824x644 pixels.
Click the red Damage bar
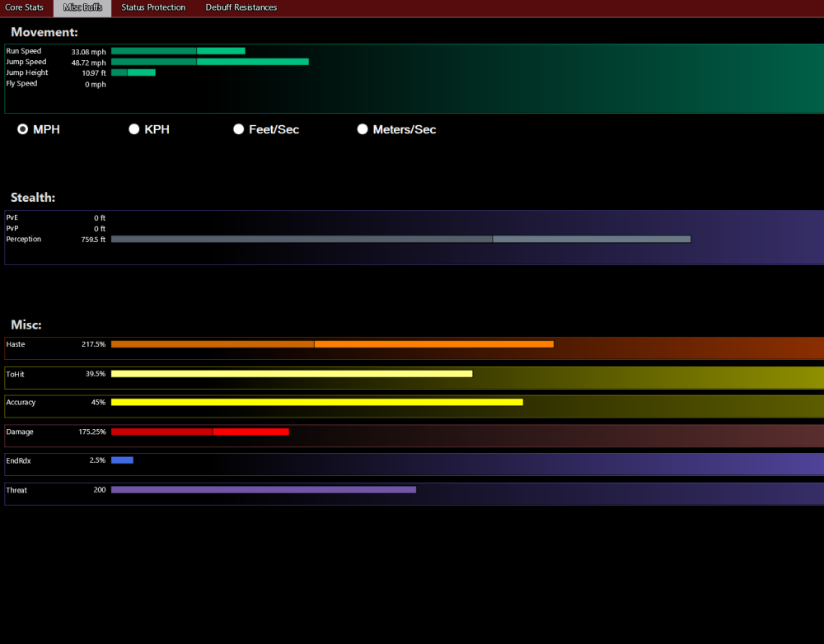tap(199, 432)
